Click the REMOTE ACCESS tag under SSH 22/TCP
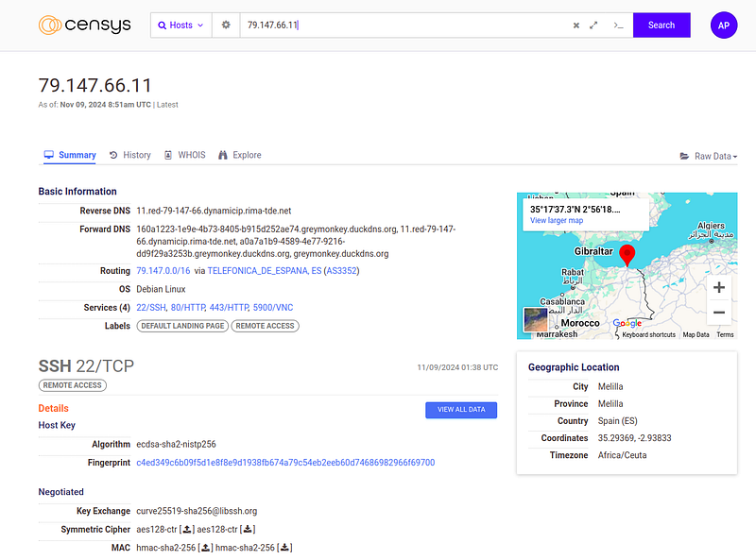756x560 pixels. point(73,385)
